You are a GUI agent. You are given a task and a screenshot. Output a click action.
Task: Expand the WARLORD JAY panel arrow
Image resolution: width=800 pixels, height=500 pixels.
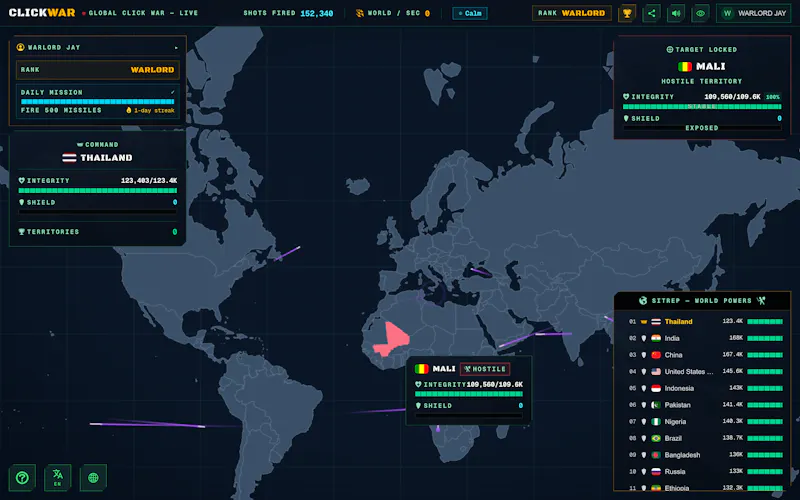(x=177, y=47)
